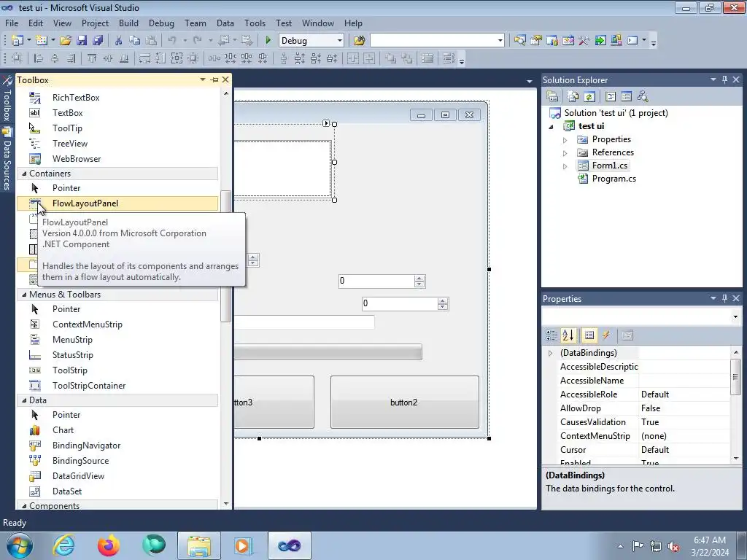
Task: Click the Cut scissors icon
Action: [119, 41]
